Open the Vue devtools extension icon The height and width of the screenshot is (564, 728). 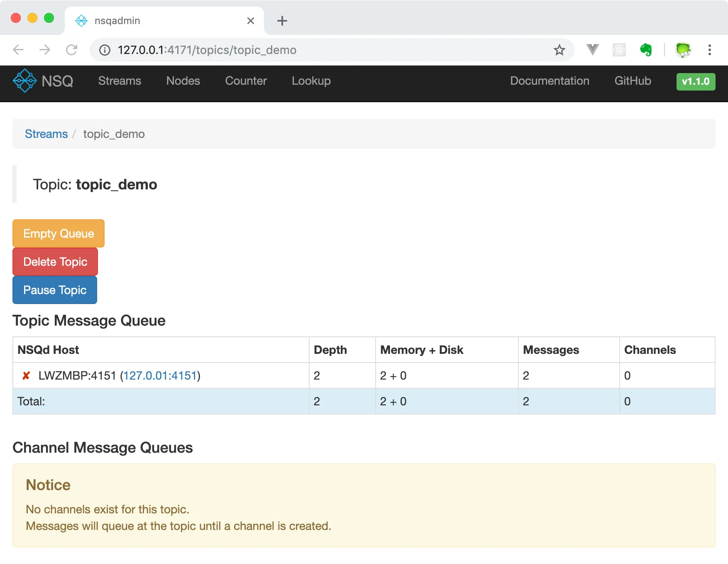tap(592, 50)
